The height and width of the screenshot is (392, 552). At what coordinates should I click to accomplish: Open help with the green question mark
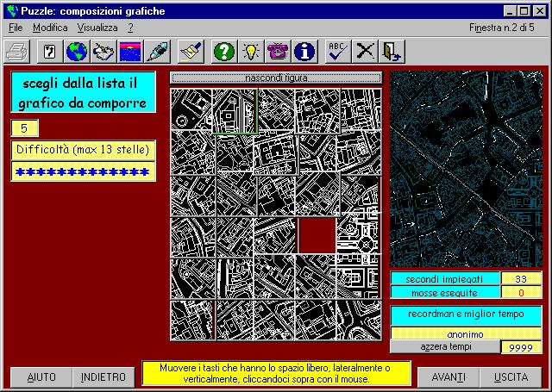(223, 52)
